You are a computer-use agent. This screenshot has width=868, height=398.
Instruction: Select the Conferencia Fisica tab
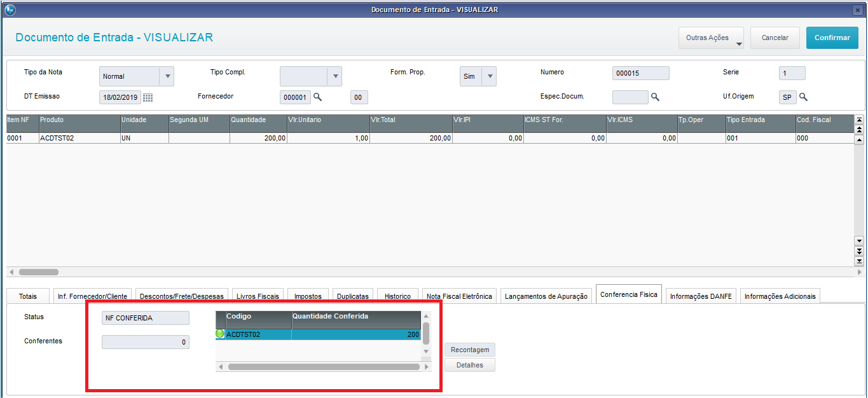[629, 295]
